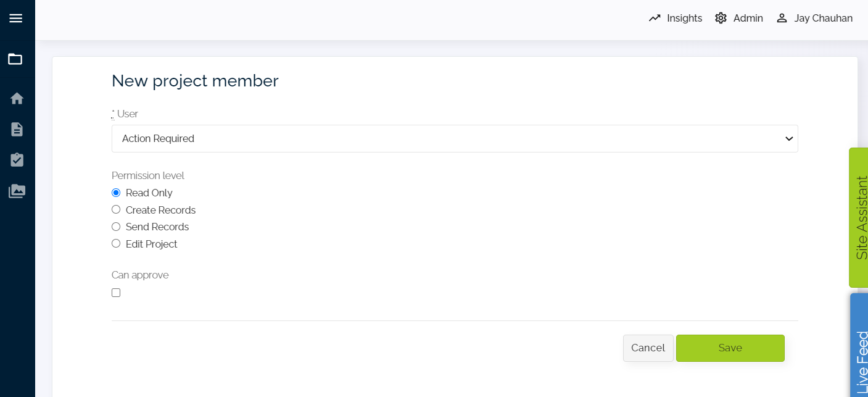Open the hamburger menu icon
This screenshot has height=397, width=868.
coord(16,19)
